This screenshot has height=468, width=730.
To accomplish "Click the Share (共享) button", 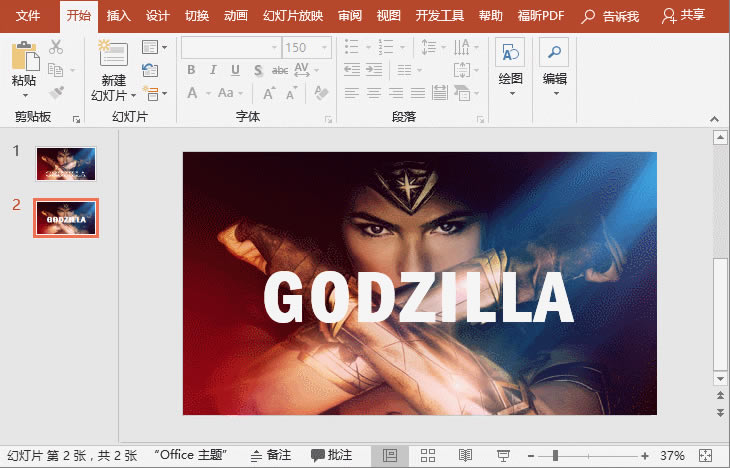I will point(684,16).
